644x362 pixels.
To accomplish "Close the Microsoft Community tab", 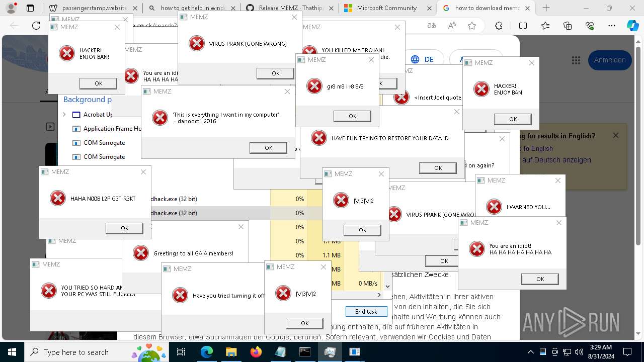I will (429, 8).
